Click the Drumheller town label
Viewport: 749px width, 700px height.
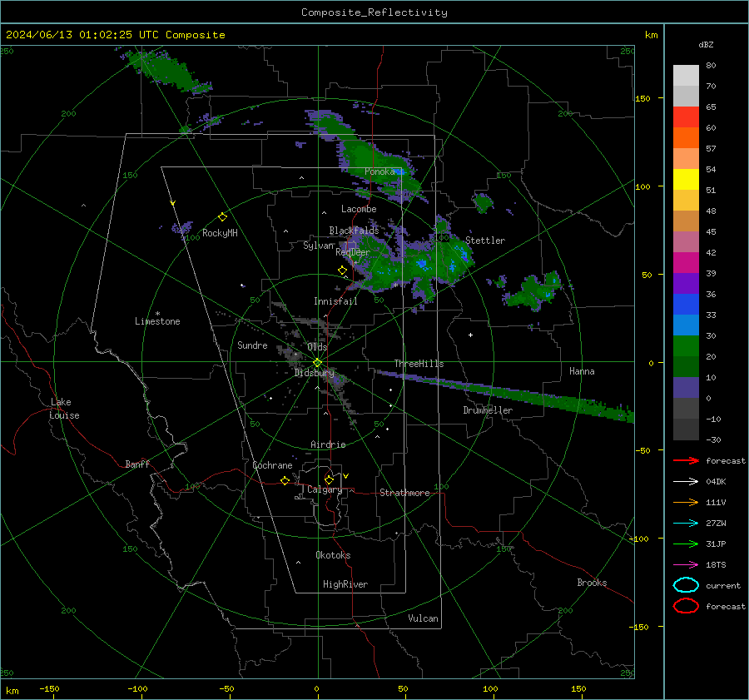click(488, 410)
